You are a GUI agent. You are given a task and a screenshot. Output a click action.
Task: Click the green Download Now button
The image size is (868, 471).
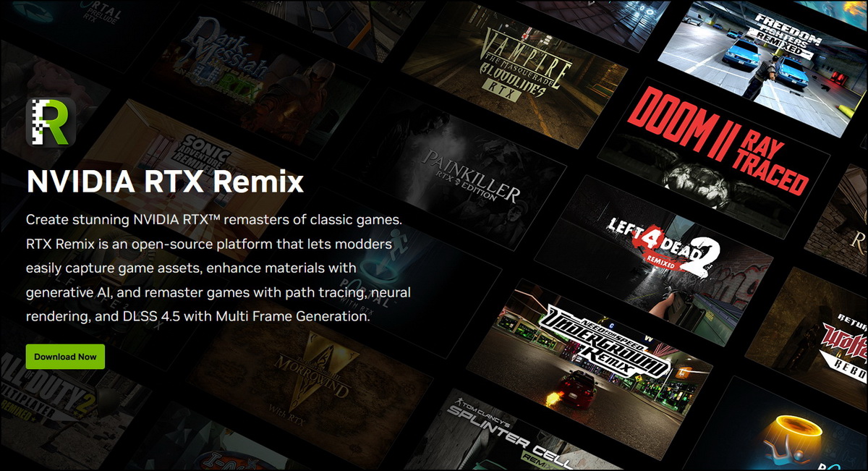click(65, 357)
